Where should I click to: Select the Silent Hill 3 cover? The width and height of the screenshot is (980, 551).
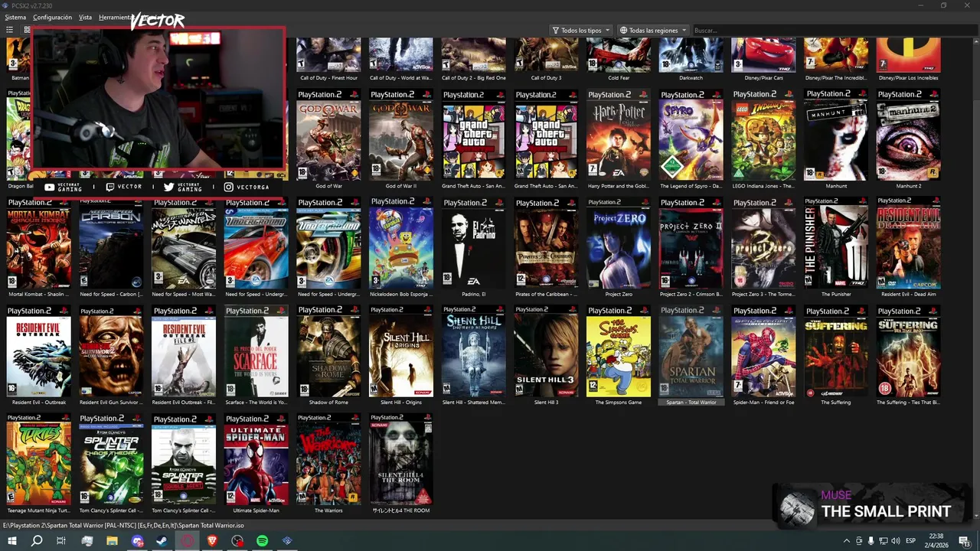tap(546, 351)
